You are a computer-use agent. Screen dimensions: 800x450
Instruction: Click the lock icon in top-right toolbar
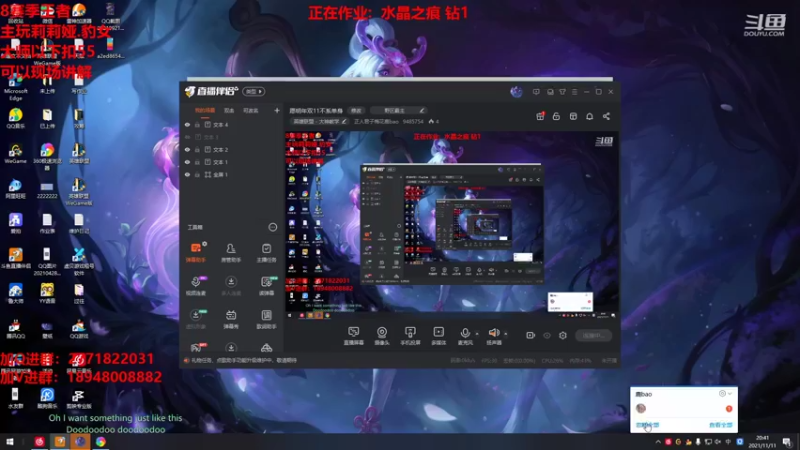[556, 116]
